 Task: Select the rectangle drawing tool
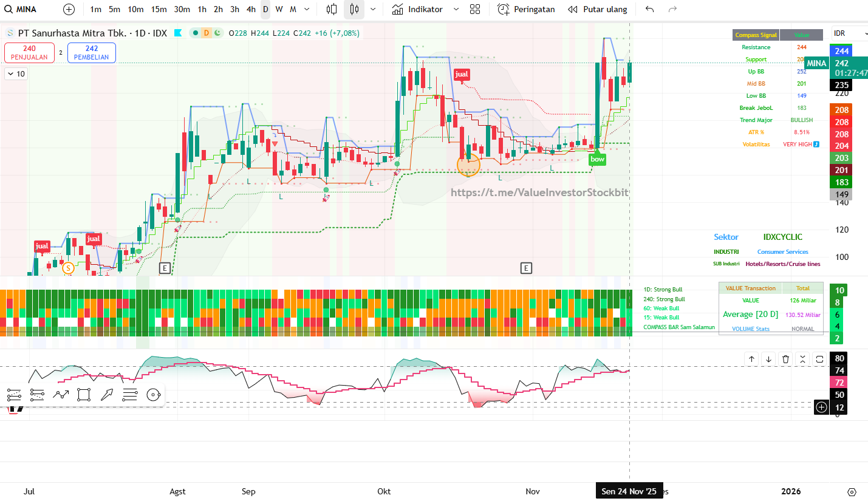(x=84, y=395)
